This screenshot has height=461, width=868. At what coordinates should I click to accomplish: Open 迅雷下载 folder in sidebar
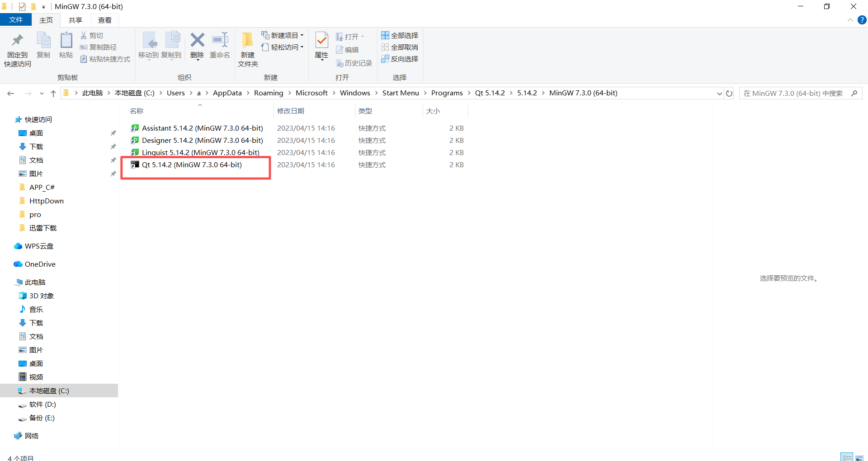38,228
